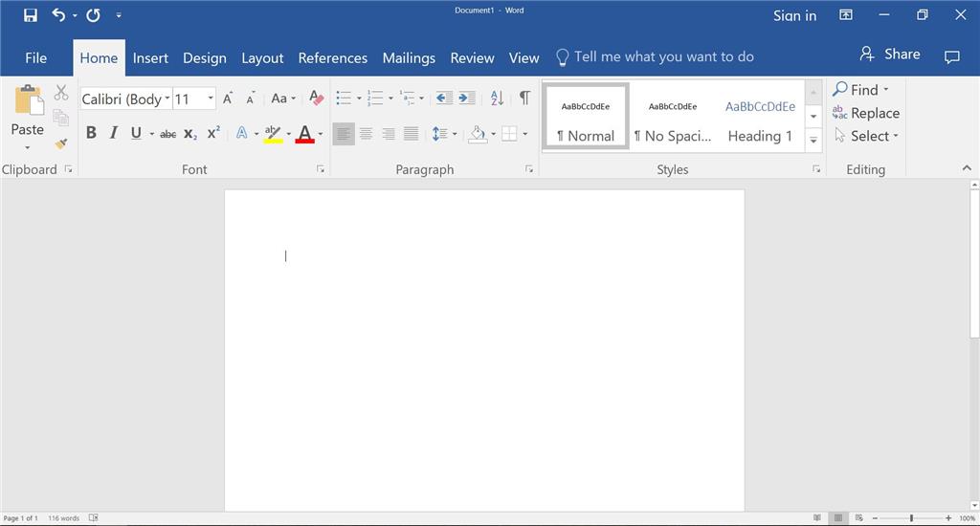Open the Comments speech bubble
Screen dimensions: 980x526
(x=951, y=57)
